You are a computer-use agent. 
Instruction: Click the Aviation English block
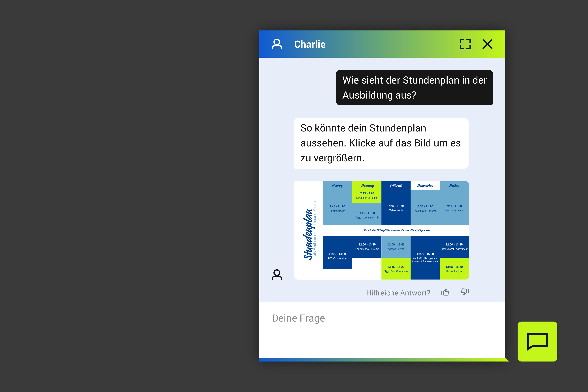pyautogui.click(x=396, y=247)
